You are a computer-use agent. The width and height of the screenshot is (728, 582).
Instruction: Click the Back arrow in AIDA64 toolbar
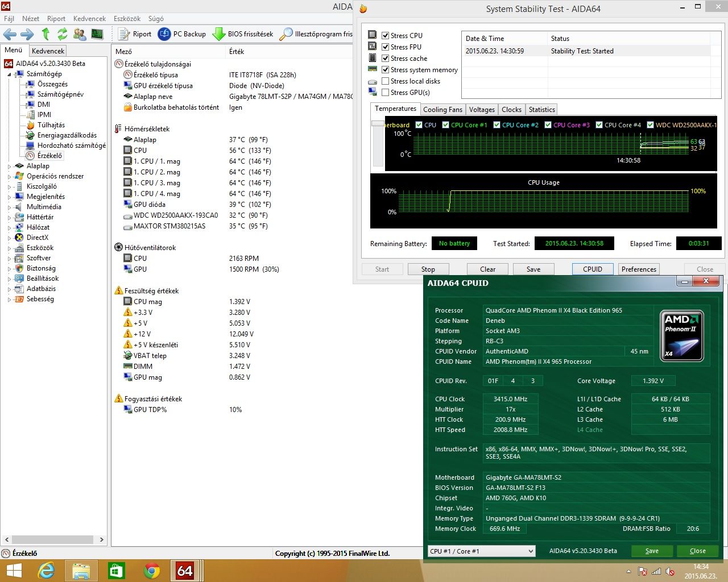10,34
